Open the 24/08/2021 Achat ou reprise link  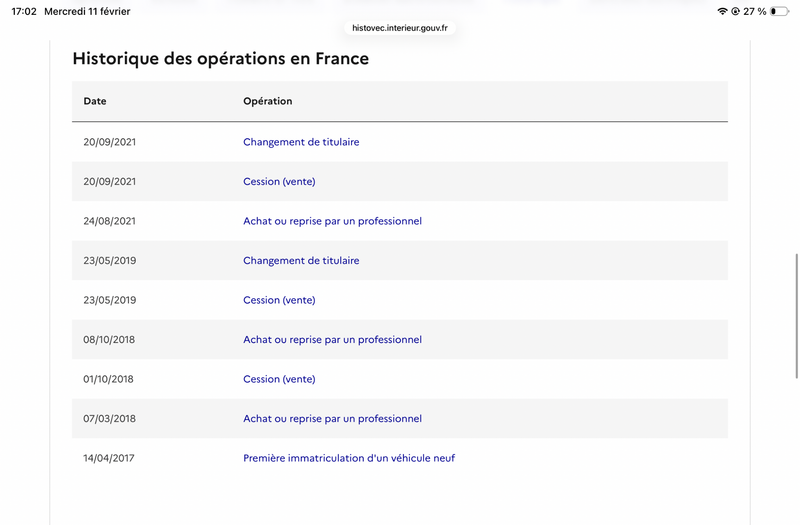[x=332, y=221]
